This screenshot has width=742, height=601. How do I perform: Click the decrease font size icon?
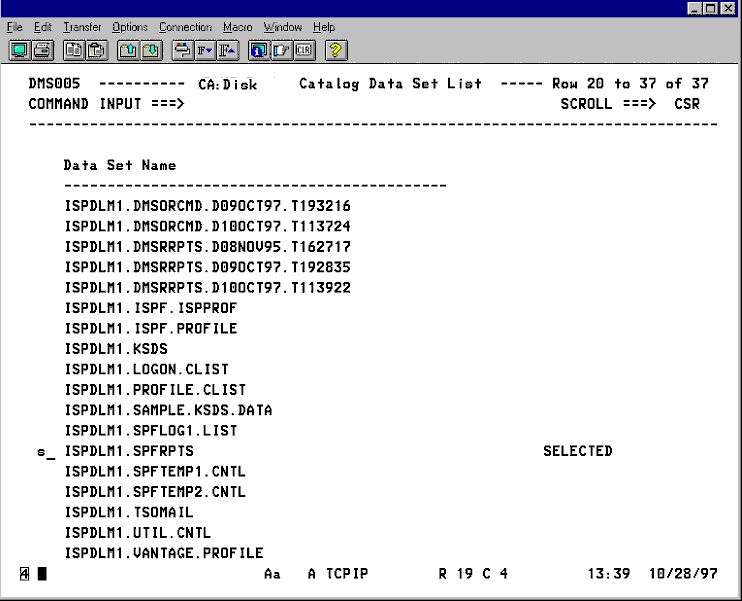(x=205, y=50)
